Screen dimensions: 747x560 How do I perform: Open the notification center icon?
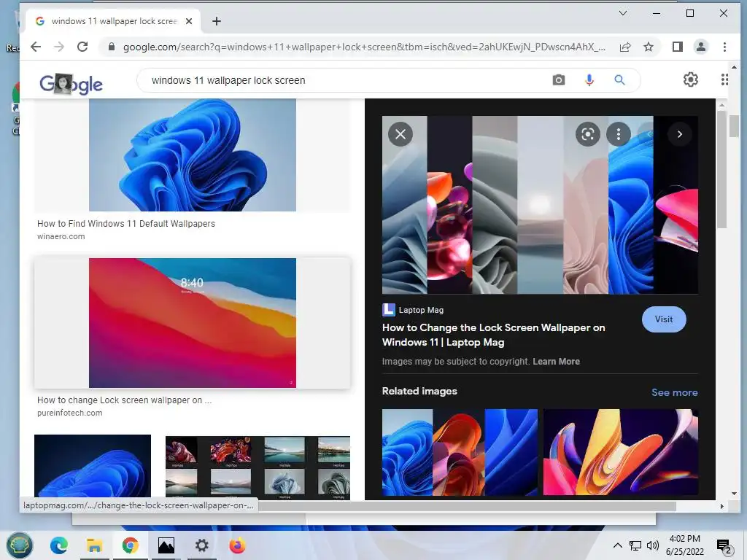724,547
